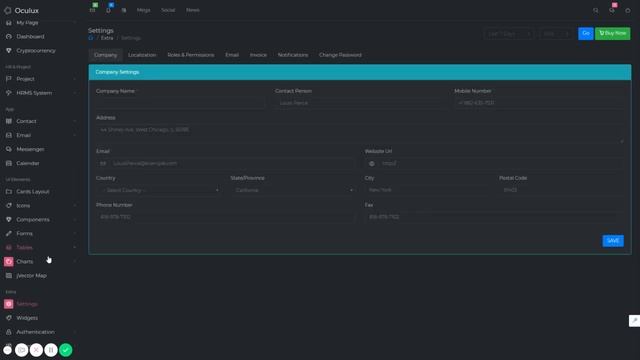Screen dimensions: 640x360
Task: Click the Postal Code input field
Action: click(561, 190)
